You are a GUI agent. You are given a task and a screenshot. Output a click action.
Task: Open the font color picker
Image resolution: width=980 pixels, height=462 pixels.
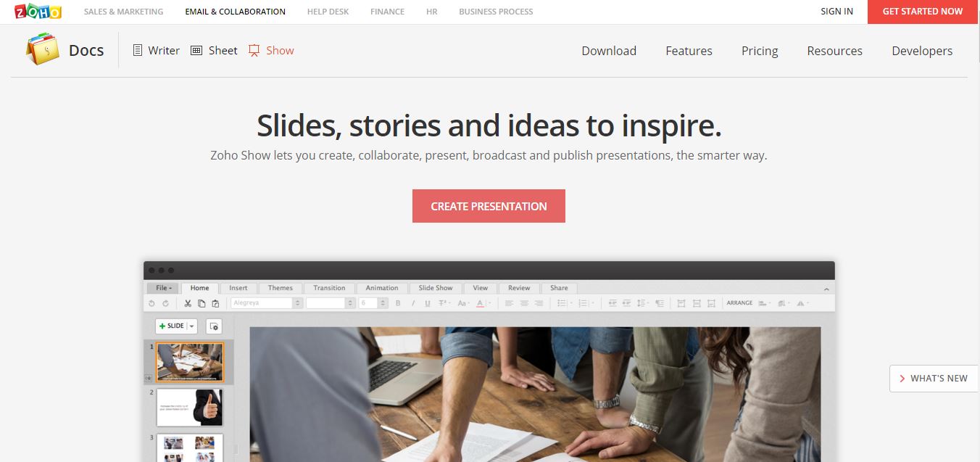483,303
